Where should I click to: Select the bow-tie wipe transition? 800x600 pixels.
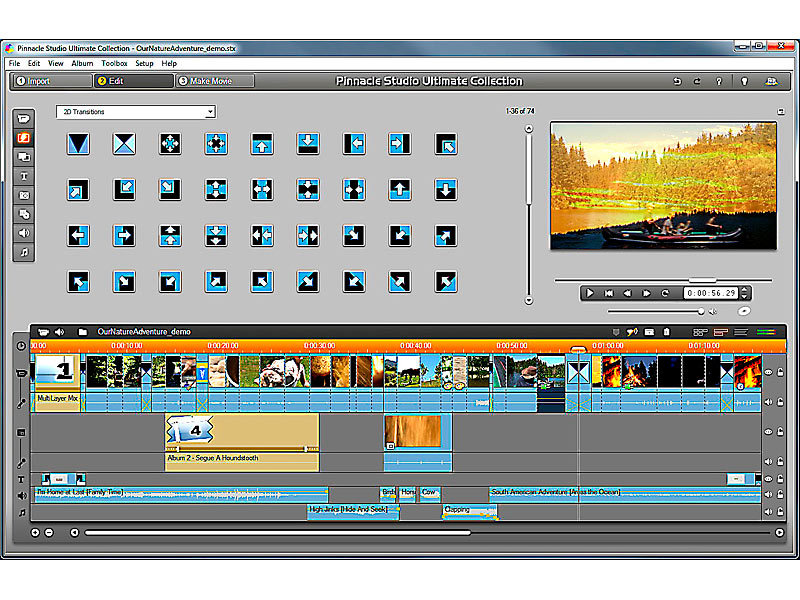tap(124, 144)
